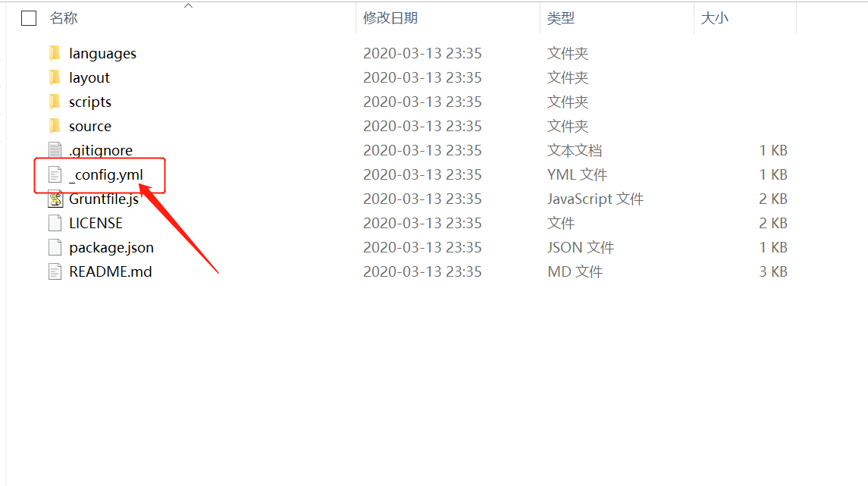The width and height of the screenshot is (868, 486).
Task: Select the package.json file name
Action: click(x=111, y=247)
